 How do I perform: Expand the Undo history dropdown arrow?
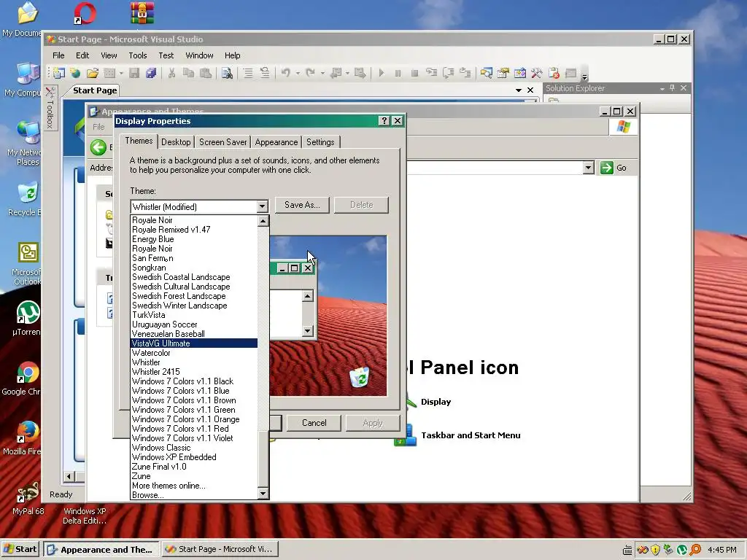(298, 74)
